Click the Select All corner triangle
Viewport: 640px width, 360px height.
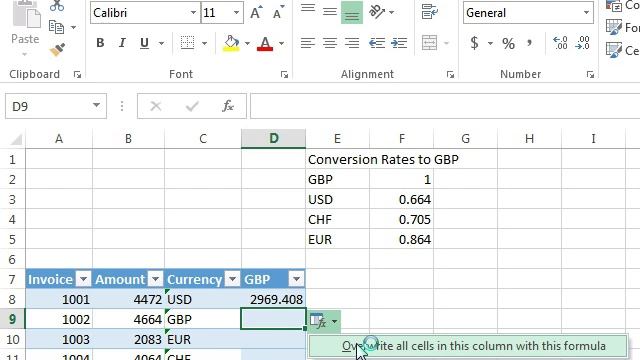click(x=16, y=139)
